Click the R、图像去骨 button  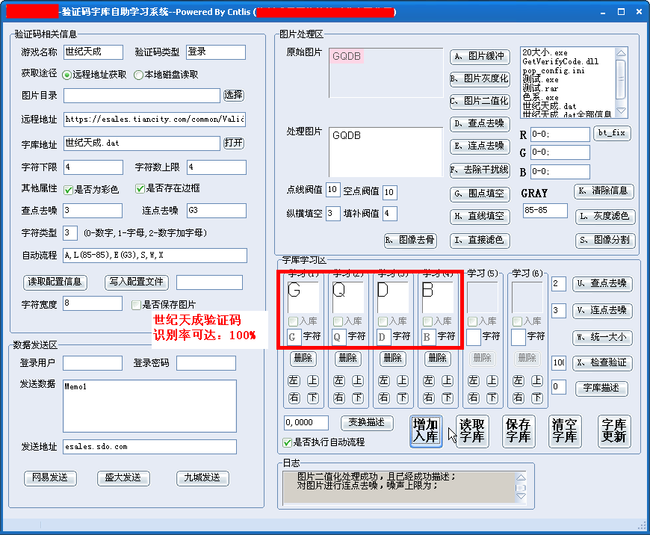[x=410, y=240]
